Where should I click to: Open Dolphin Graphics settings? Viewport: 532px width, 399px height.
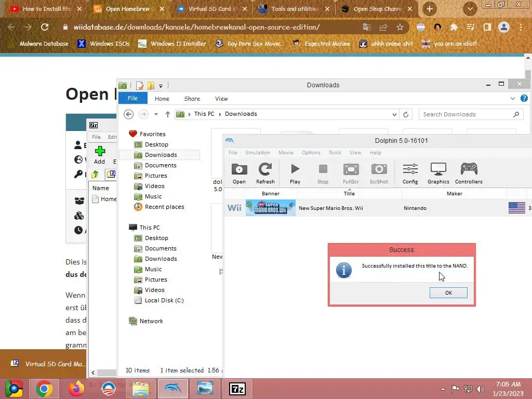point(438,174)
